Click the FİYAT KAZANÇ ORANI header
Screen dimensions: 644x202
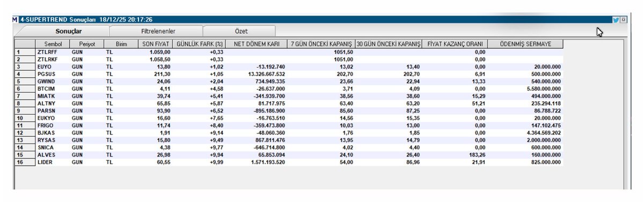(x=455, y=44)
